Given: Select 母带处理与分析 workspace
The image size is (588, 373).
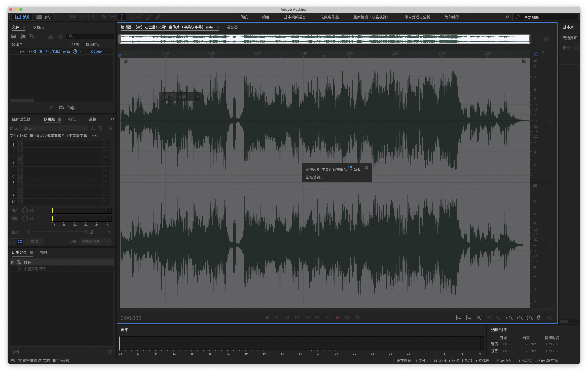Looking at the screenshot, I should pos(417,17).
